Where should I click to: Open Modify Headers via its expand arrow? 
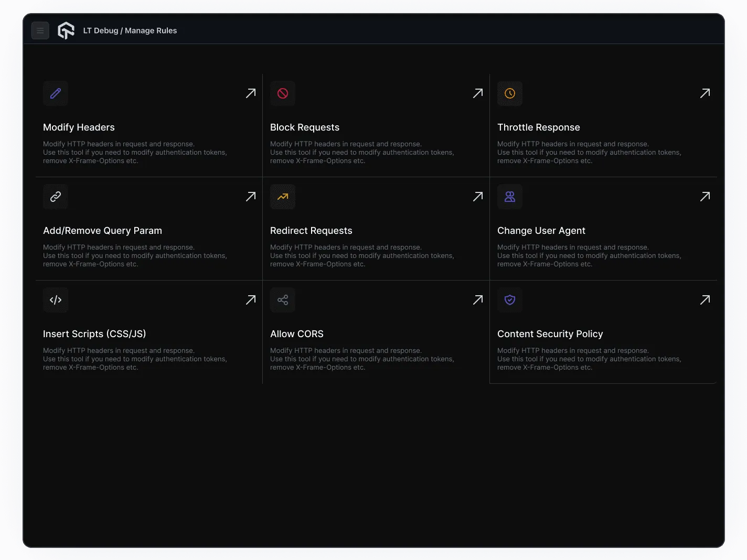251,93
